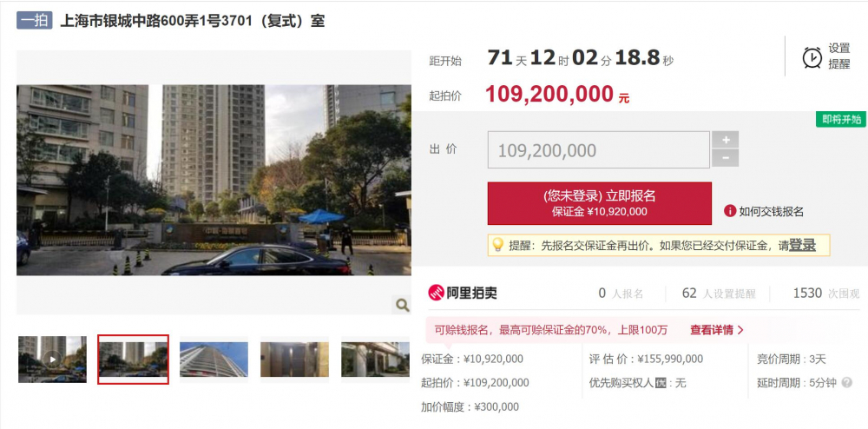Click the red info icon beside 如何交钱报名
868x429 pixels.
pos(730,211)
